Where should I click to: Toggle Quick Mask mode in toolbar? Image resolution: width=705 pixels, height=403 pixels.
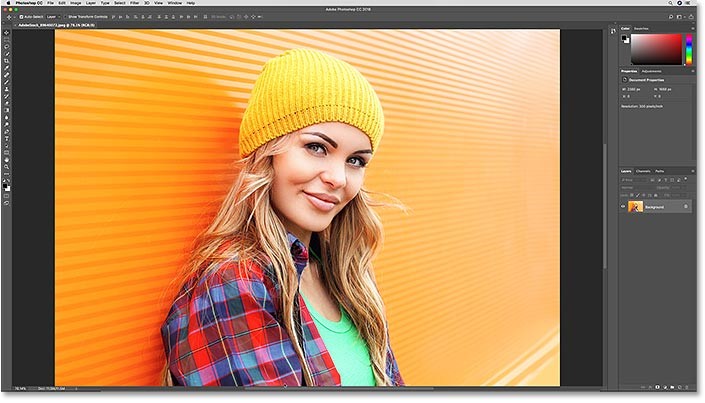pyautogui.click(x=6, y=195)
